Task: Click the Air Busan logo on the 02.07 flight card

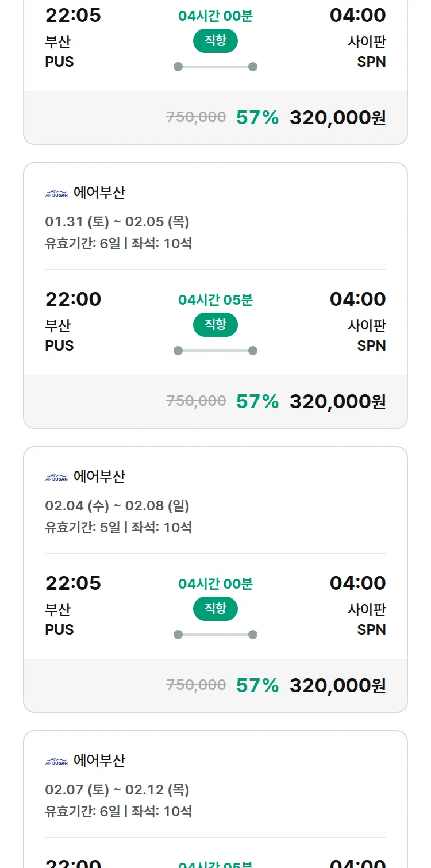Action: coord(56,762)
